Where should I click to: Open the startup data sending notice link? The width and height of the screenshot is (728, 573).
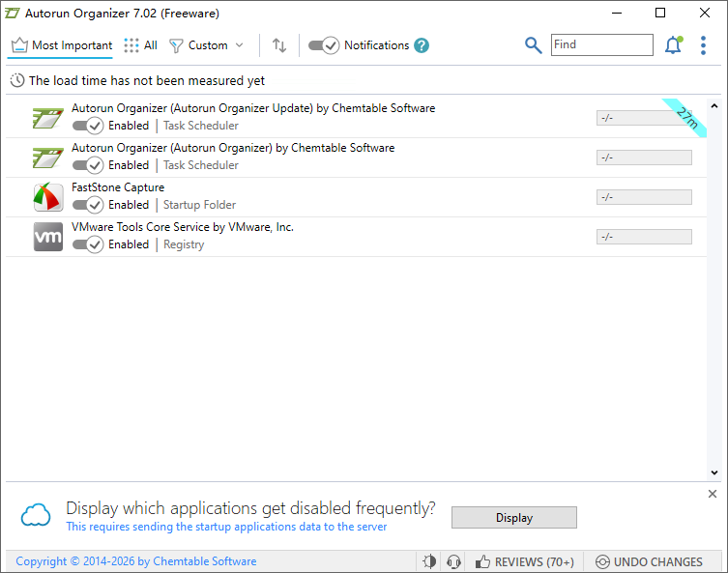pos(226,527)
